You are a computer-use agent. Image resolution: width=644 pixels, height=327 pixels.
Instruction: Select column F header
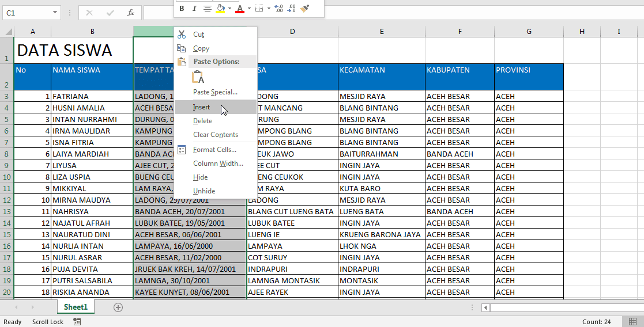[x=460, y=32]
